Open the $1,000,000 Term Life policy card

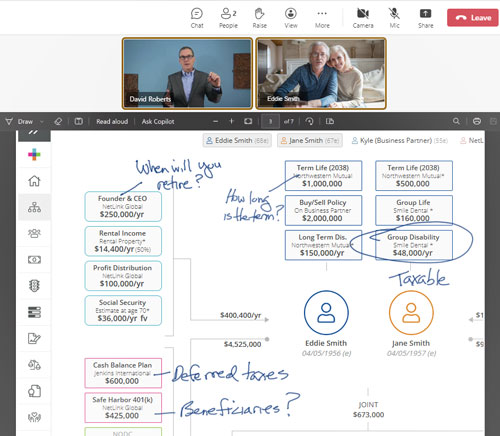pyautogui.click(x=323, y=176)
